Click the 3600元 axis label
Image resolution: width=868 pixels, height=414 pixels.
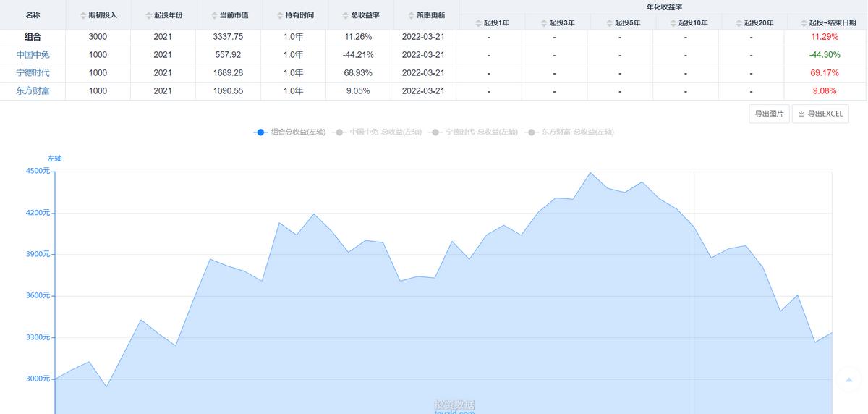(x=36, y=295)
